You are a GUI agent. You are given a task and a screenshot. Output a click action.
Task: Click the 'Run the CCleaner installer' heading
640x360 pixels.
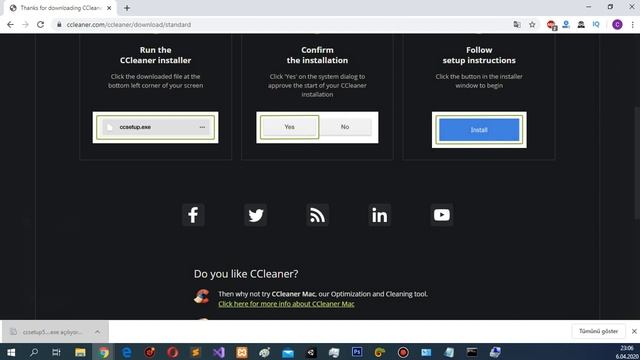tap(156, 55)
